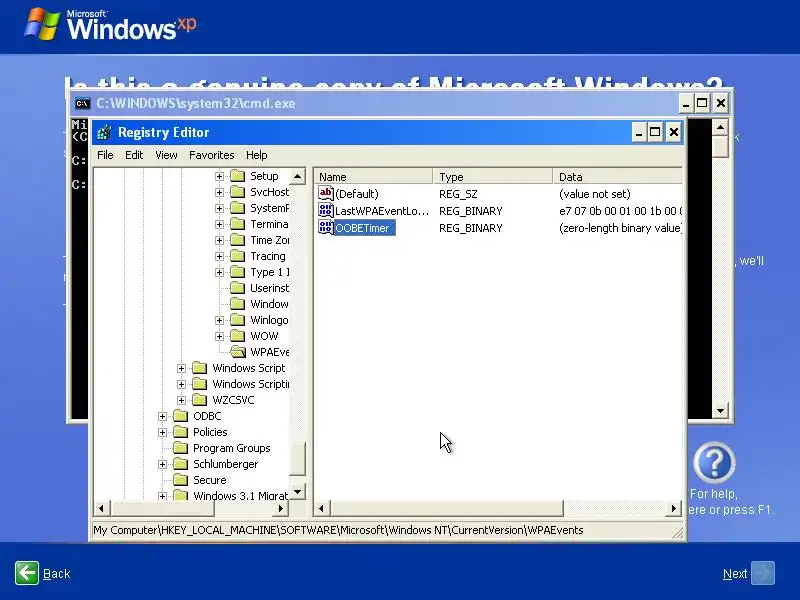
Task: Expand the Tracing registry key
Action: pos(219,257)
